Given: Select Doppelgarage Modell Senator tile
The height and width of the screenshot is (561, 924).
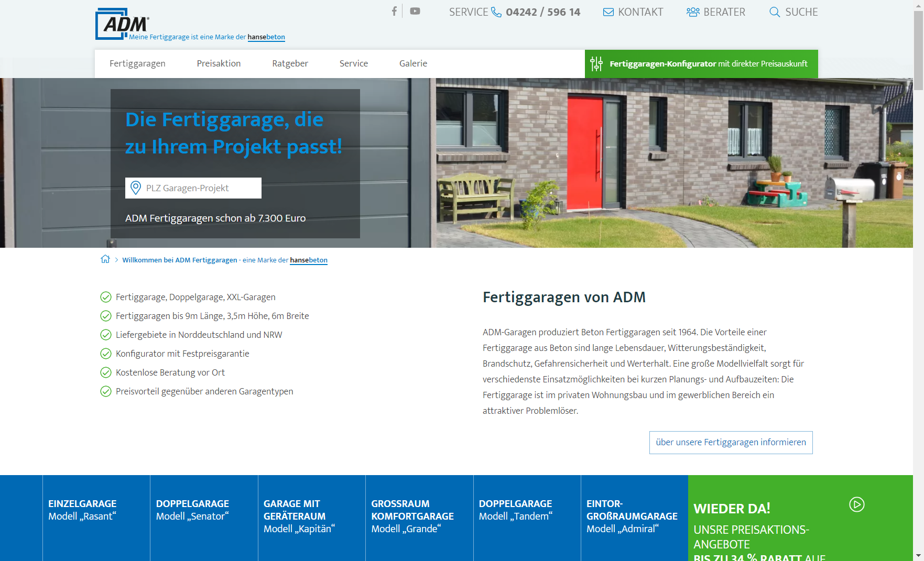Looking at the screenshot, I should pos(204,518).
